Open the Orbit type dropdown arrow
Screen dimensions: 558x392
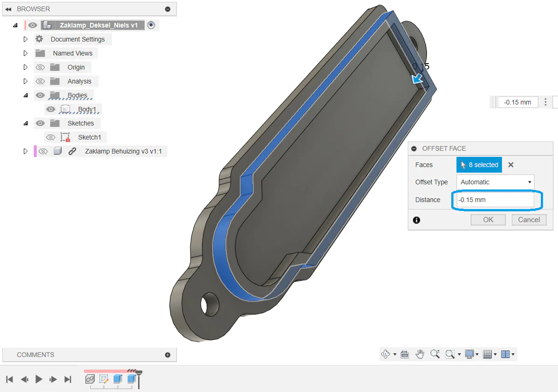[x=395, y=354]
